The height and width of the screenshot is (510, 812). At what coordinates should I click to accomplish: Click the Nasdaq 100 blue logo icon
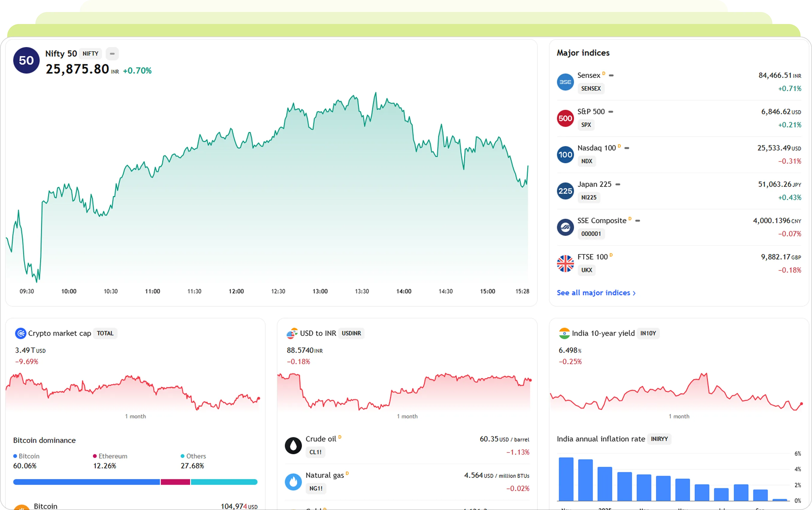coord(565,155)
